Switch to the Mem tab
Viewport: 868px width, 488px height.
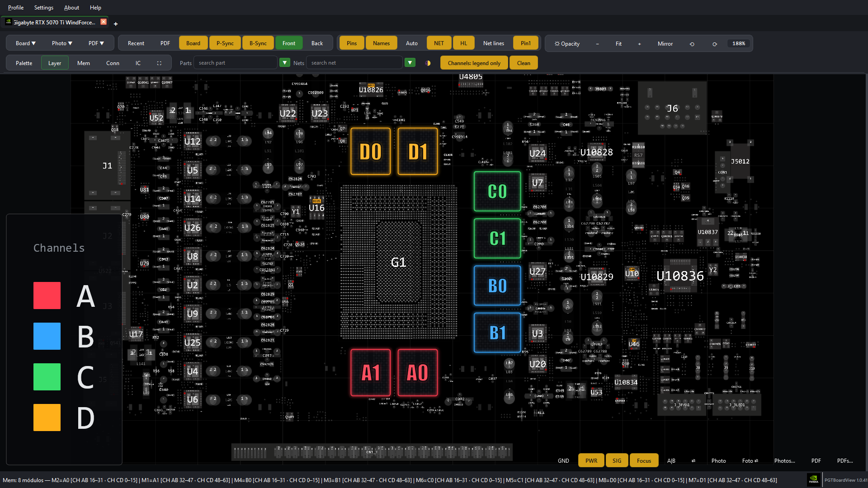tap(84, 63)
